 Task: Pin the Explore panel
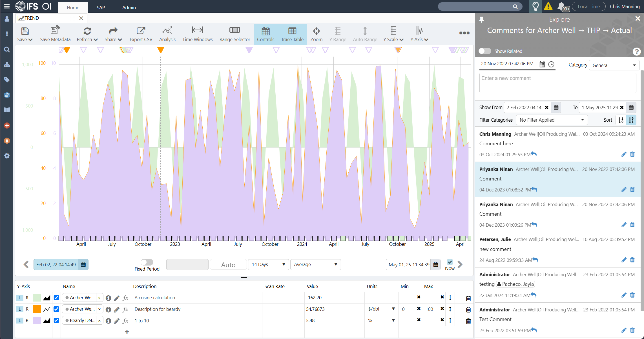point(481,19)
